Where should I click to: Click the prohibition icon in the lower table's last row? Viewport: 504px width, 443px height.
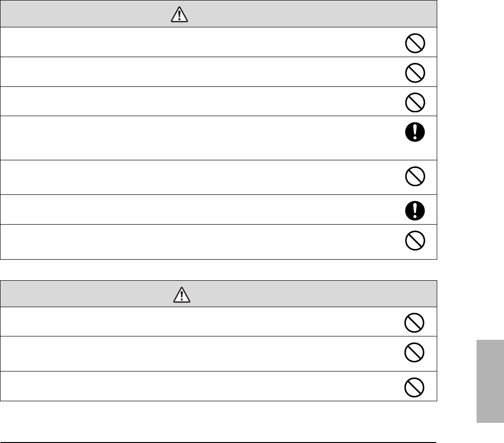point(414,386)
